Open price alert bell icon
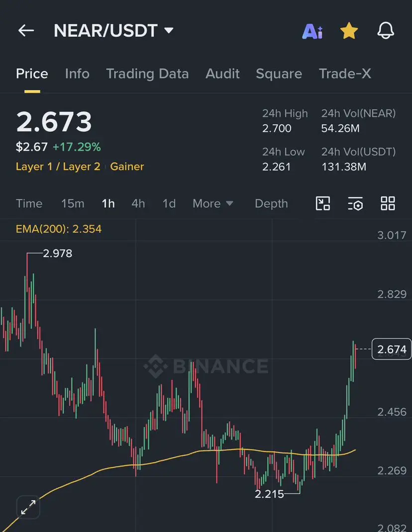The width and height of the screenshot is (412, 532). pos(386,31)
